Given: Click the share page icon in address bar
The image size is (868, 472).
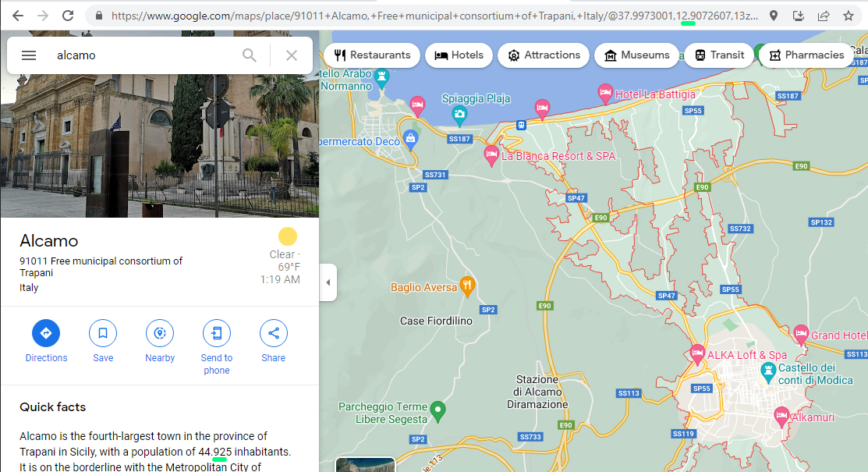Looking at the screenshot, I should tap(824, 16).
